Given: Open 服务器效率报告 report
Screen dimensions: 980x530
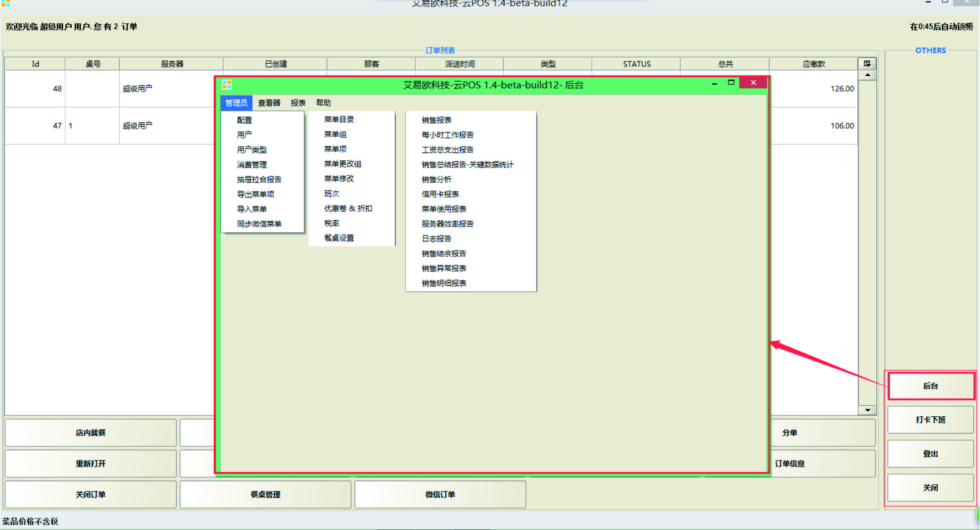Looking at the screenshot, I should pyautogui.click(x=447, y=224).
